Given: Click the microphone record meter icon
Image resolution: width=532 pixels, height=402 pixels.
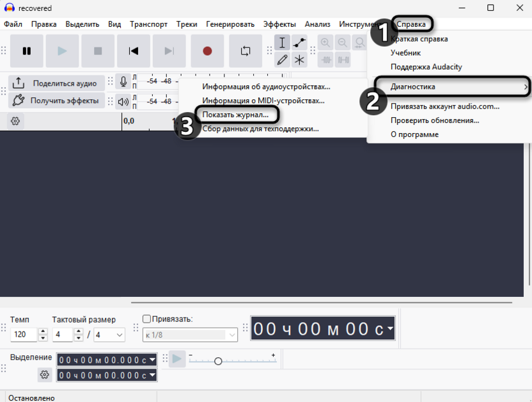Looking at the screenshot, I should (123, 81).
